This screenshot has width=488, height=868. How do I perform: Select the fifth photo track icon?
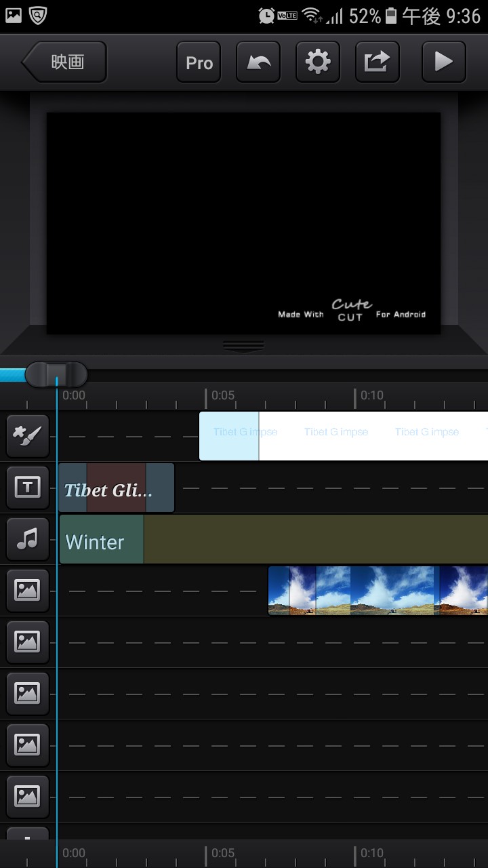(27, 796)
